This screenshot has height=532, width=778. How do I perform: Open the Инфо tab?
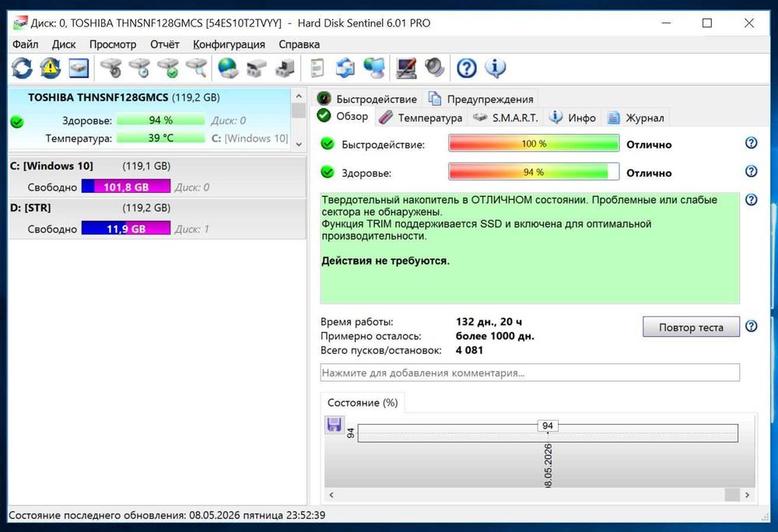tap(573, 117)
